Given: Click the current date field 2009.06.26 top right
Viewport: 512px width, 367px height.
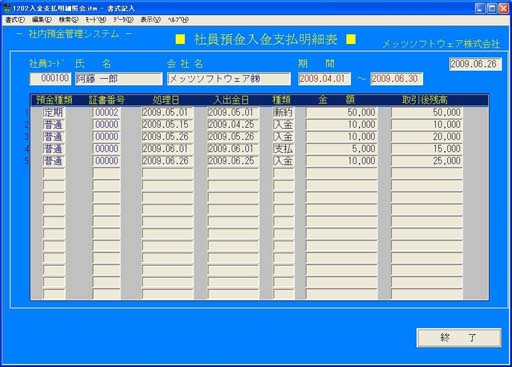Looking at the screenshot, I should tap(475, 64).
